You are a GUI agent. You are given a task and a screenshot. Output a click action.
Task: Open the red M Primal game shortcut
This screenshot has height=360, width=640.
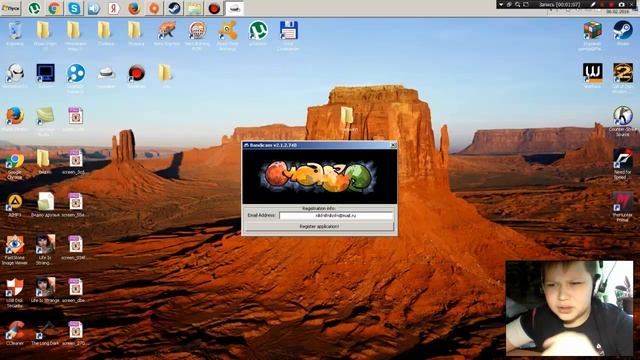point(623,207)
